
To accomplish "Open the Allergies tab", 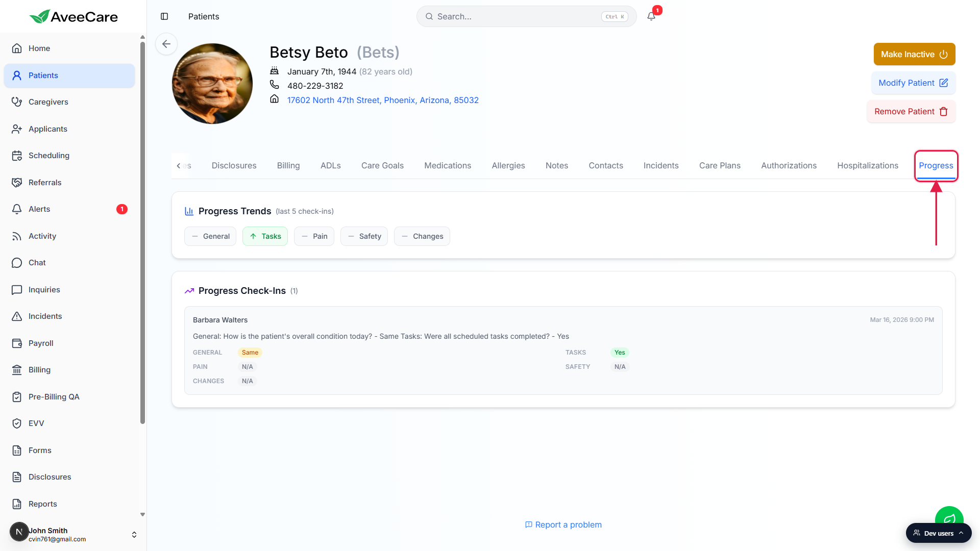I will click(x=508, y=165).
